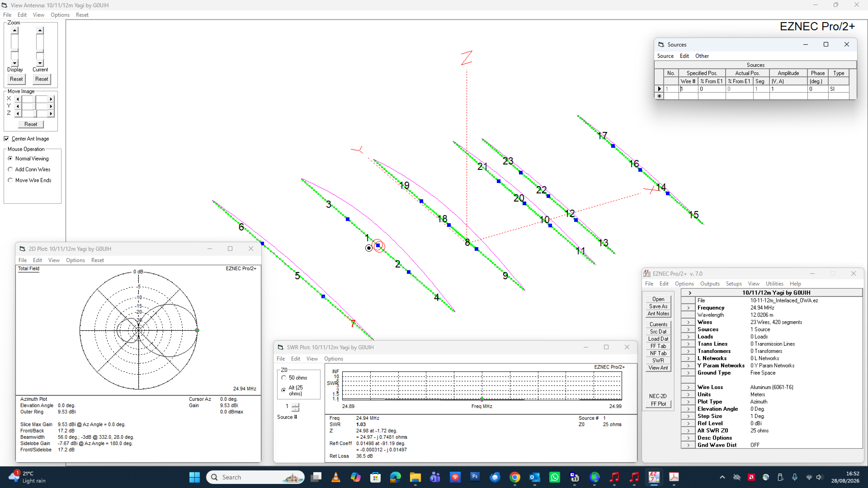This screenshot has height=488, width=868.
Task: Click Zoom Display up arrow
Action: (x=14, y=30)
